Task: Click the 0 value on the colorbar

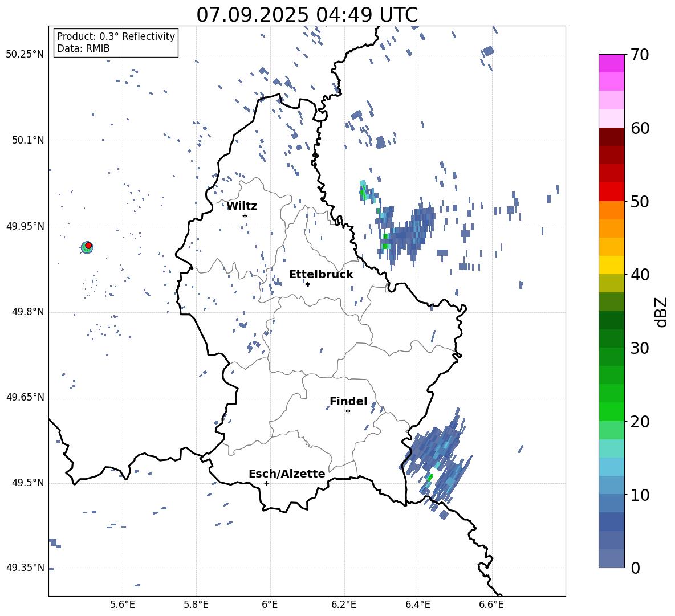Action: point(636,568)
